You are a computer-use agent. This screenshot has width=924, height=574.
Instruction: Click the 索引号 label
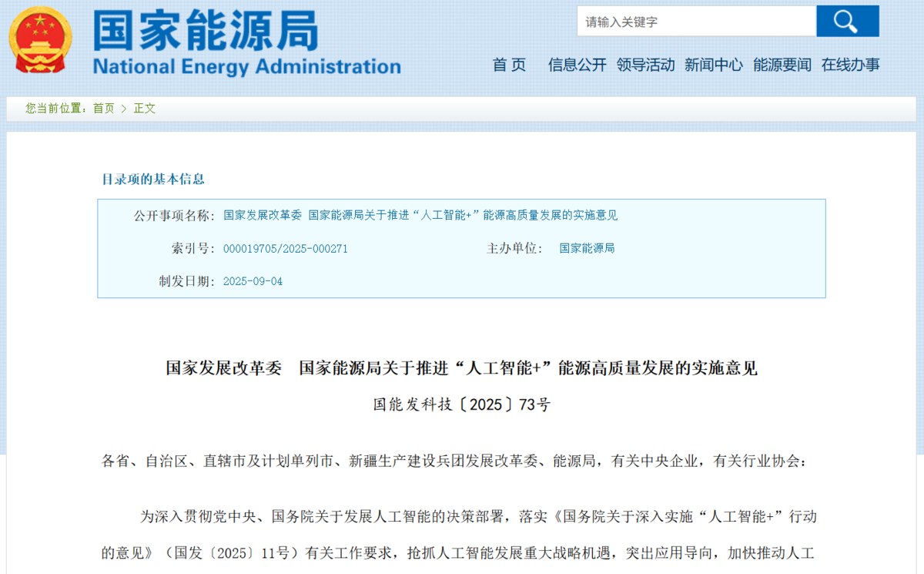pyautogui.click(x=194, y=249)
